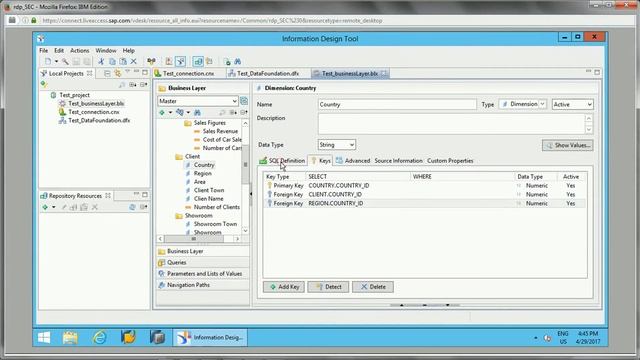The height and width of the screenshot is (360, 640).
Task: Select Test_DataFoundation.dfx in Local Projects
Action: (99, 120)
